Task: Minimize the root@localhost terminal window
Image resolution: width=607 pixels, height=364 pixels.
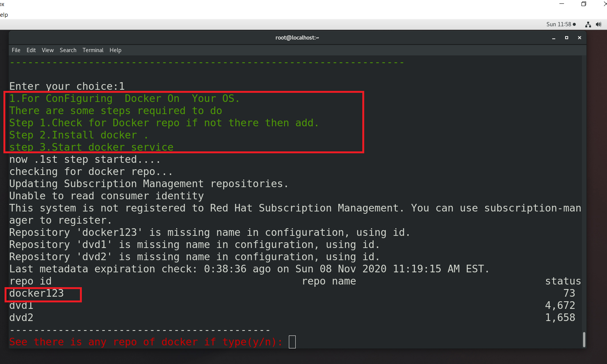Action: pyautogui.click(x=554, y=38)
